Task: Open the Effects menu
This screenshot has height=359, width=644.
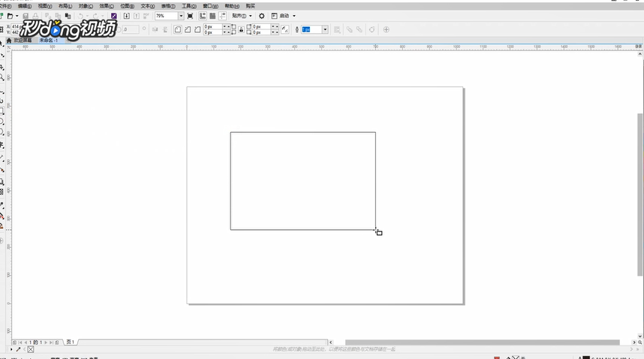Action: 107,6
